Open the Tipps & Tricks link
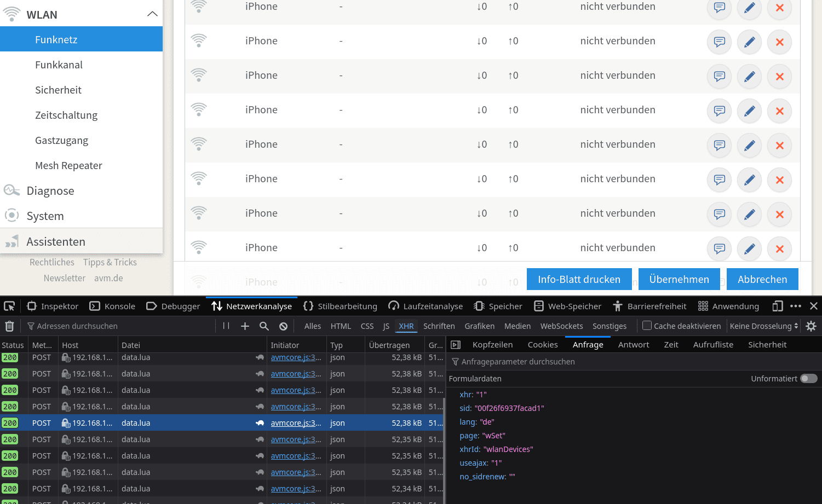 tap(110, 262)
